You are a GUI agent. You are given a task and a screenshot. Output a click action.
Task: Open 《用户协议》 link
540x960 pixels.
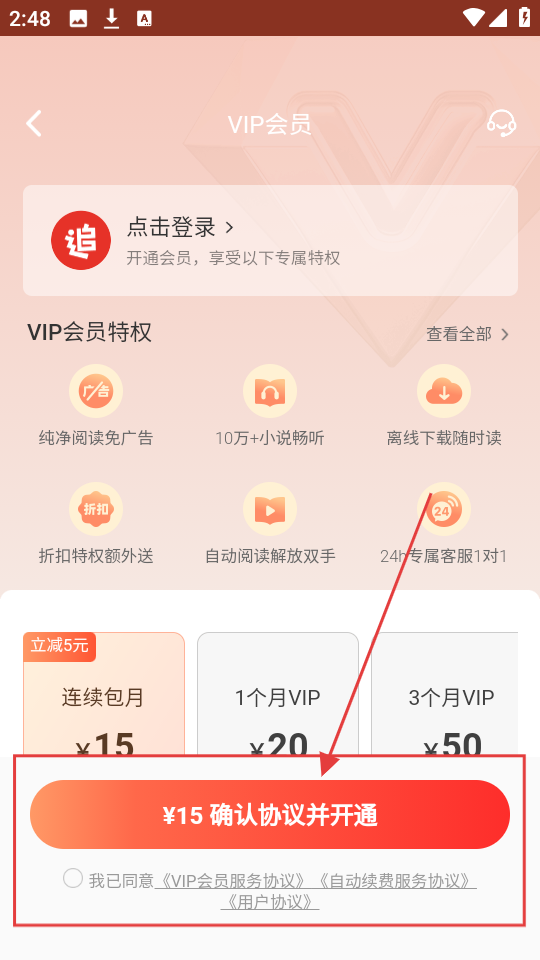coord(270,902)
